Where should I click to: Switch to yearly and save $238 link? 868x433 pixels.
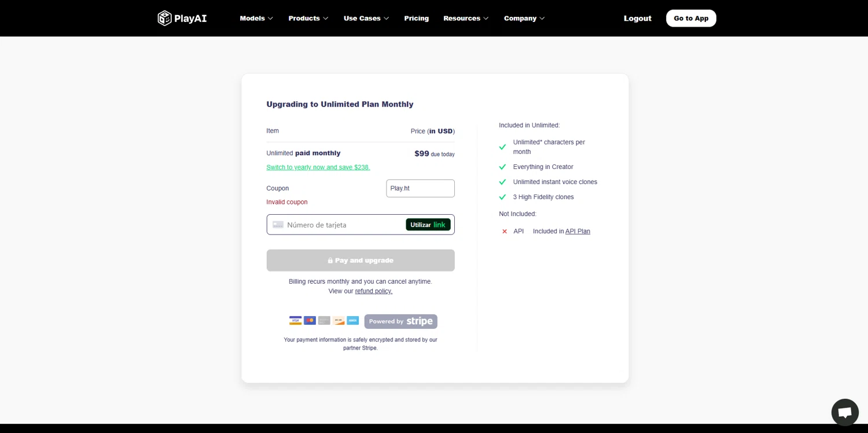318,167
